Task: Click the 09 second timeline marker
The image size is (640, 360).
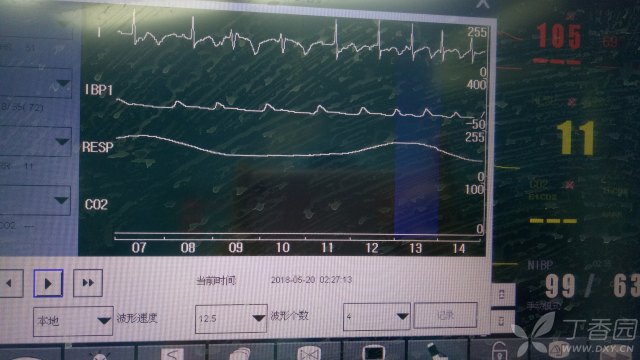Action: pyautogui.click(x=236, y=247)
